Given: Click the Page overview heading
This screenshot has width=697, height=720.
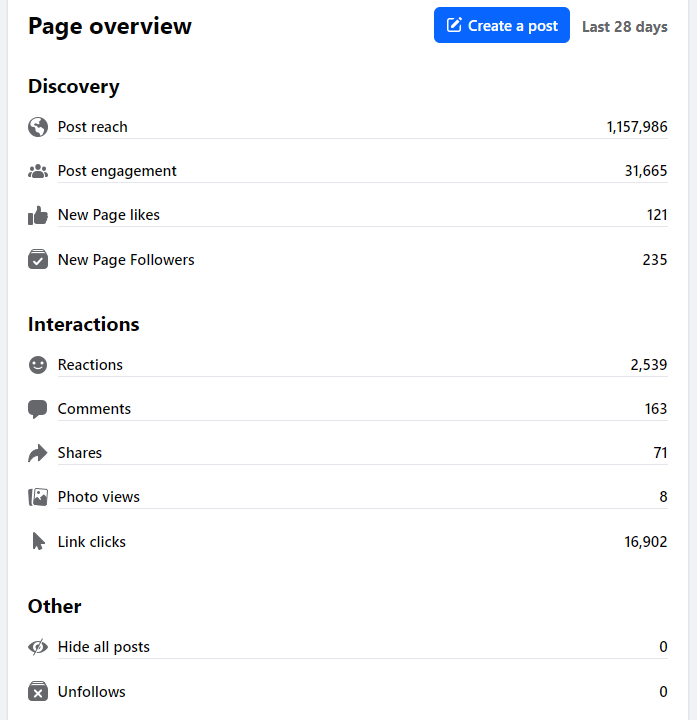Looking at the screenshot, I should point(110,26).
